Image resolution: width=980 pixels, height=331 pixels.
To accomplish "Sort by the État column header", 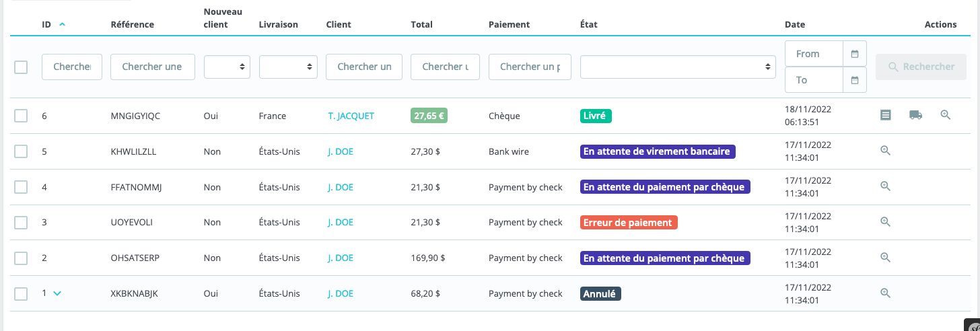I will 588,24.
